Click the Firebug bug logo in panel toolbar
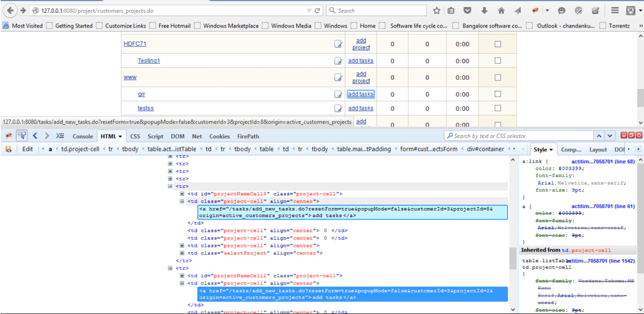 click(x=8, y=136)
